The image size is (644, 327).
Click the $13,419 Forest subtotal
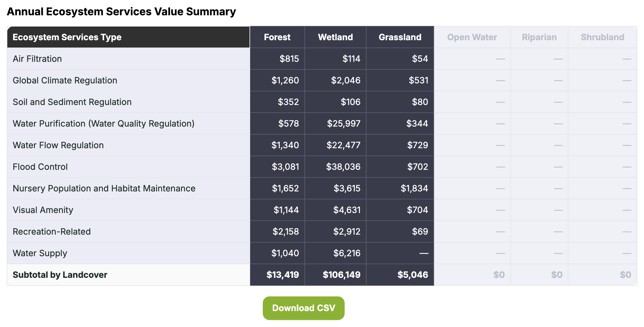click(283, 275)
